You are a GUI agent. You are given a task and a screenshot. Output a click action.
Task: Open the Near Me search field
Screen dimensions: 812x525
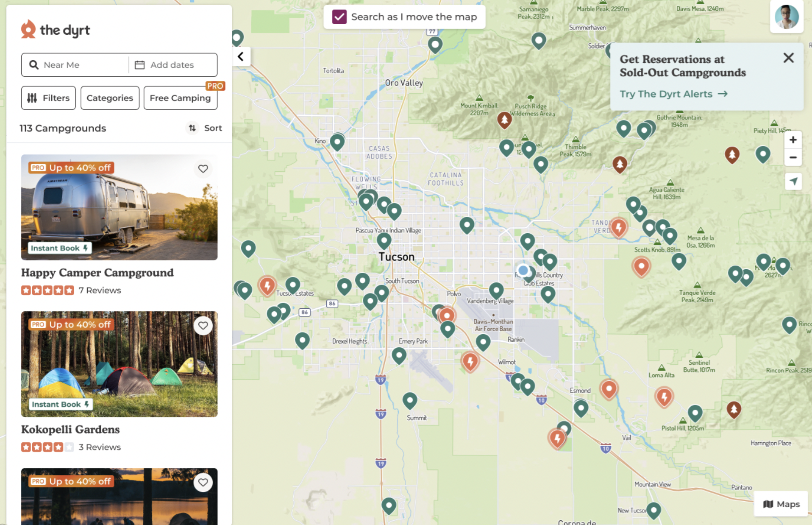coord(75,65)
